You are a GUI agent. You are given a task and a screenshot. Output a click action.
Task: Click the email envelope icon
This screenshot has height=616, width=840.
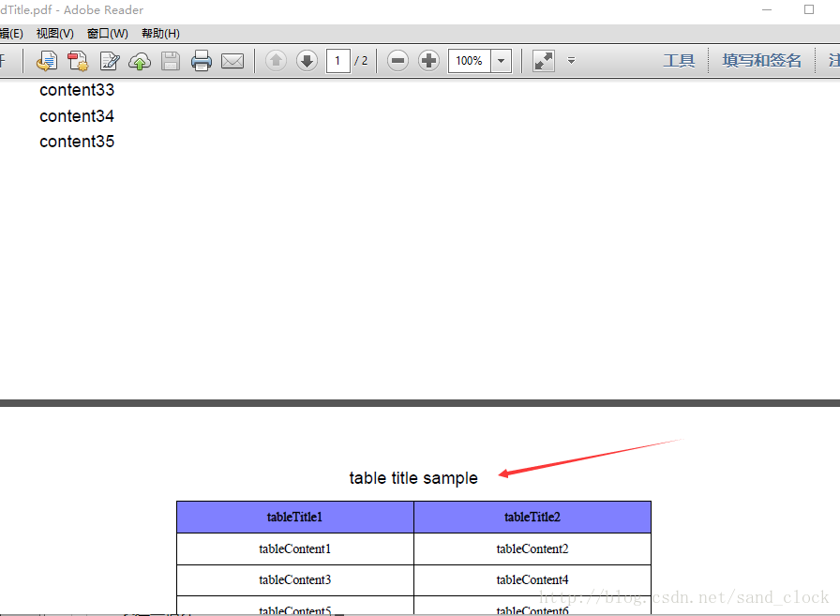click(232, 61)
